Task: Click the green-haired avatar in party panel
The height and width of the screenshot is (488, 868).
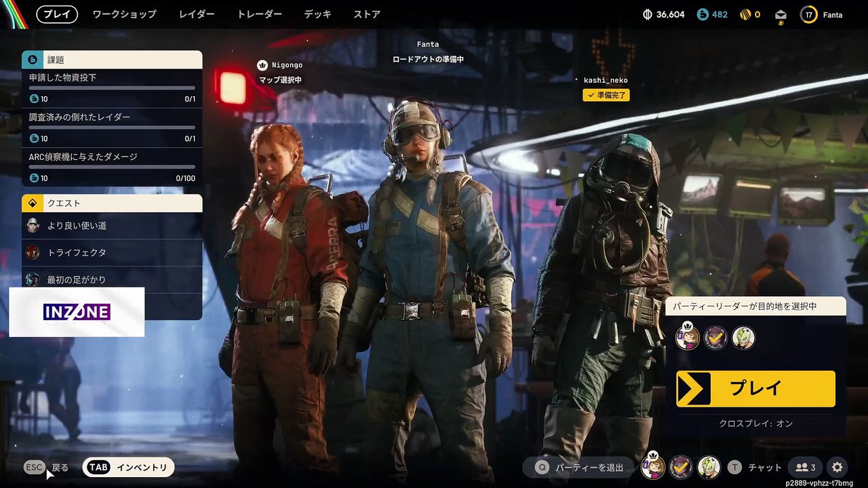Action: tap(743, 338)
